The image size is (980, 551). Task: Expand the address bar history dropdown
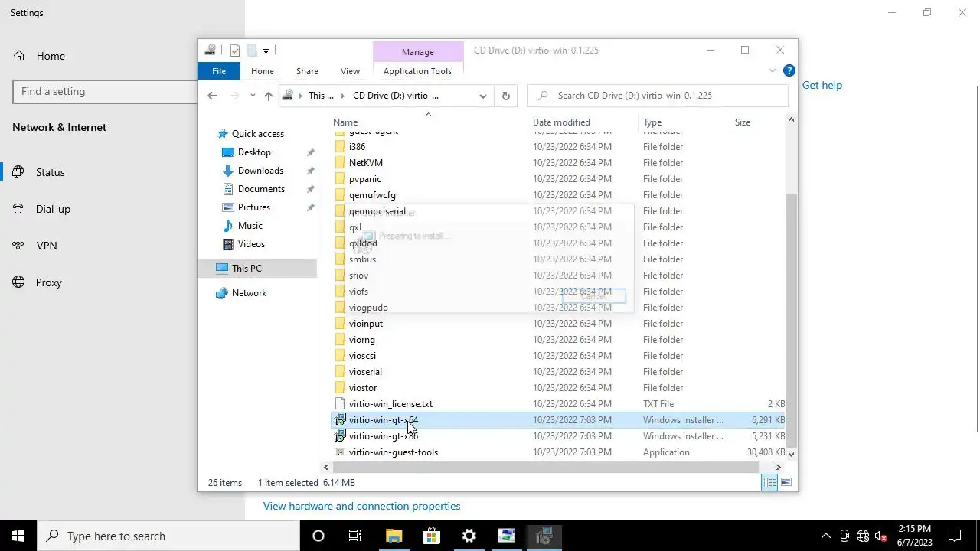pos(482,96)
